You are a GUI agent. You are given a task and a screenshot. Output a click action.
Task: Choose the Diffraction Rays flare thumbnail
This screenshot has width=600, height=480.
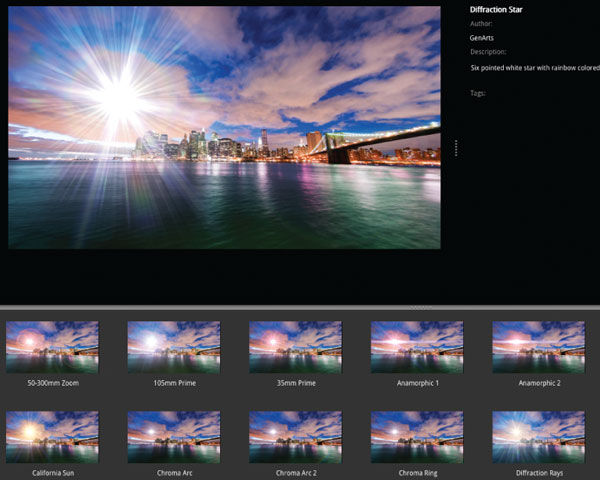[x=538, y=436]
